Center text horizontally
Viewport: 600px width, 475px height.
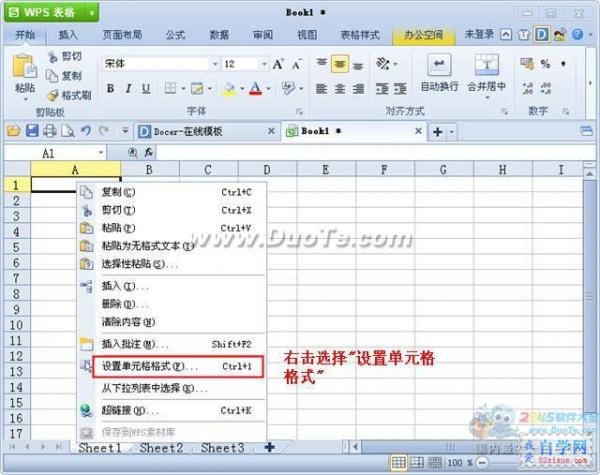point(340,89)
